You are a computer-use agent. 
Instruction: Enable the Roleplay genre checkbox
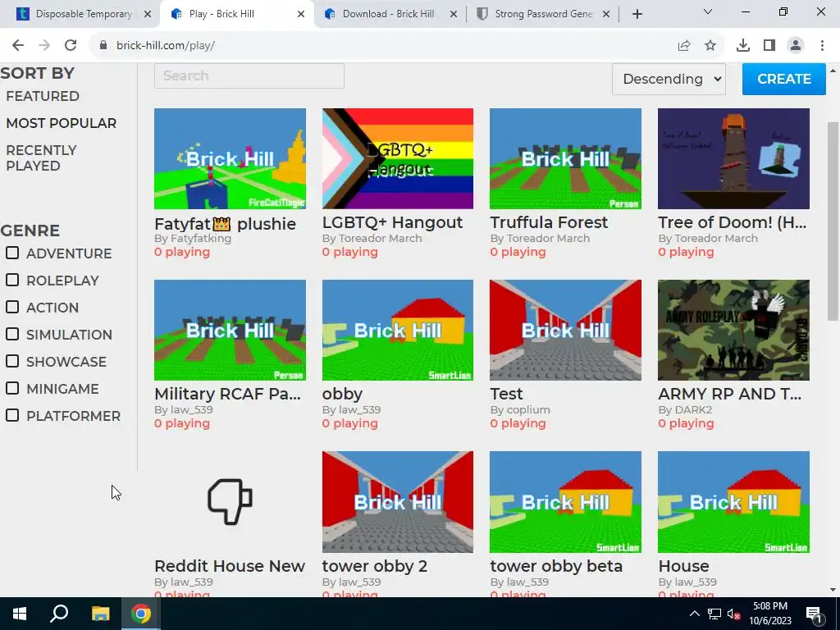(x=12, y=280)
